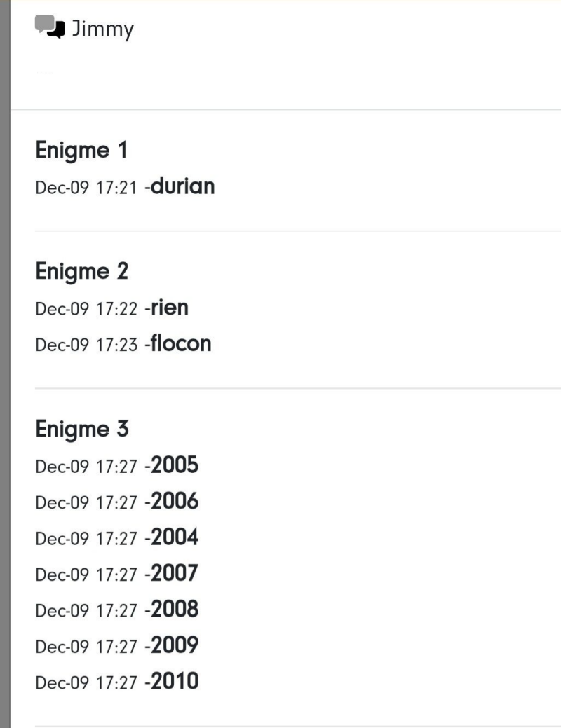Click the Enigme 3 heading
The width and height of the screenshot is (561, 728).
82,429
